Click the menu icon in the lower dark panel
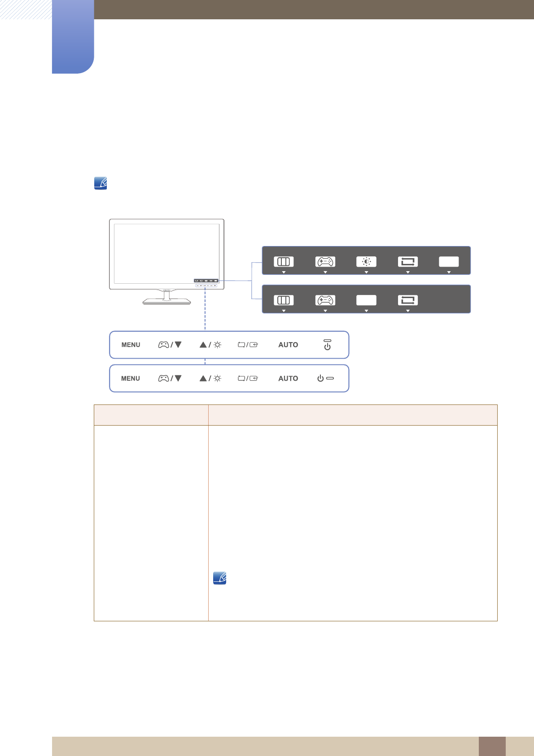Image resolution: width=534 pixels, height=756 pixels. tap(284, 300)
